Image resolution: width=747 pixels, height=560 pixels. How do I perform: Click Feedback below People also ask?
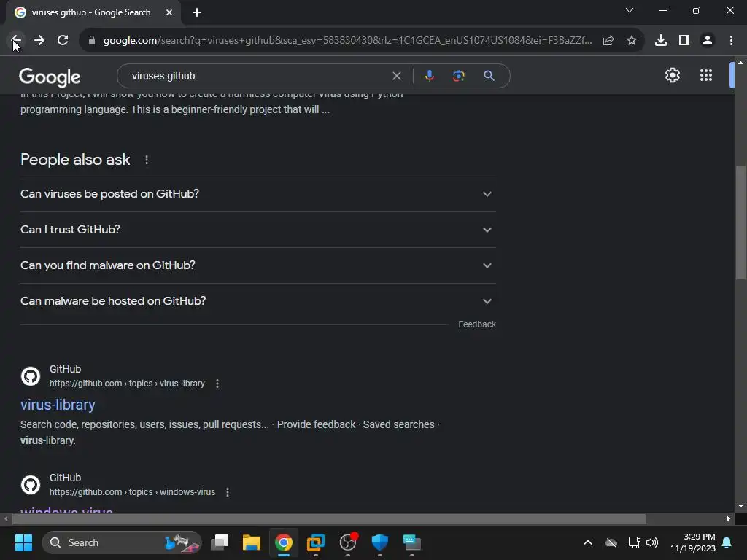[x=477, y=324]
